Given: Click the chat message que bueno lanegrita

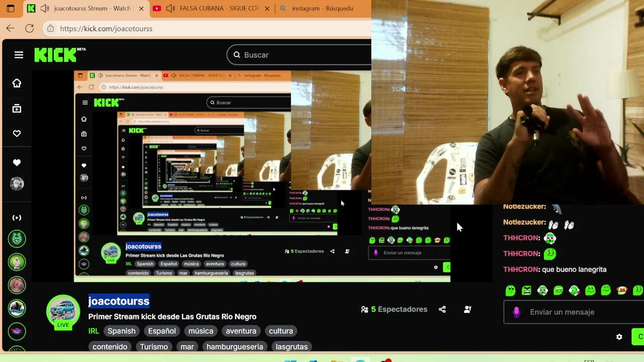Looking at the screenshot, I should tap(574, 269).
